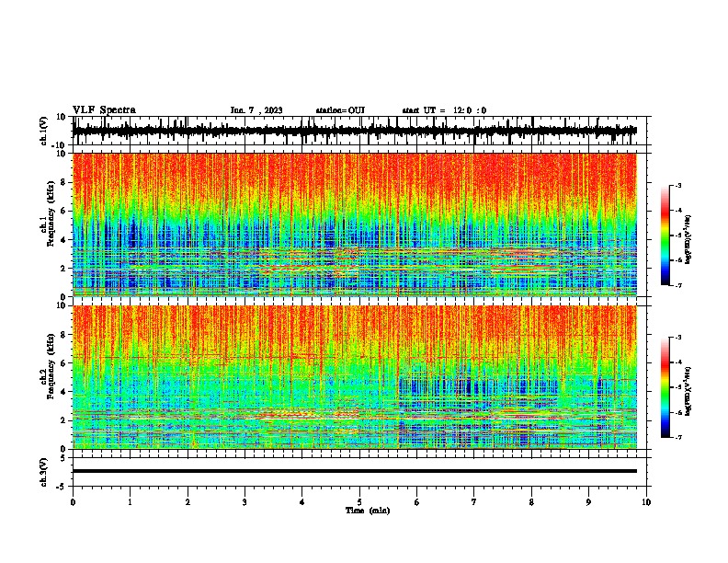This screenshot has height=563, width=728.
Task: Click the time axis tick label "9"
Action: (x=588, y=502)
